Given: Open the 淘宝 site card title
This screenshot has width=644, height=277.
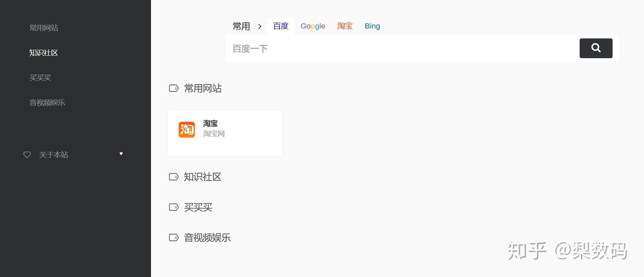Looking at the screenshot, I should 210,123.
